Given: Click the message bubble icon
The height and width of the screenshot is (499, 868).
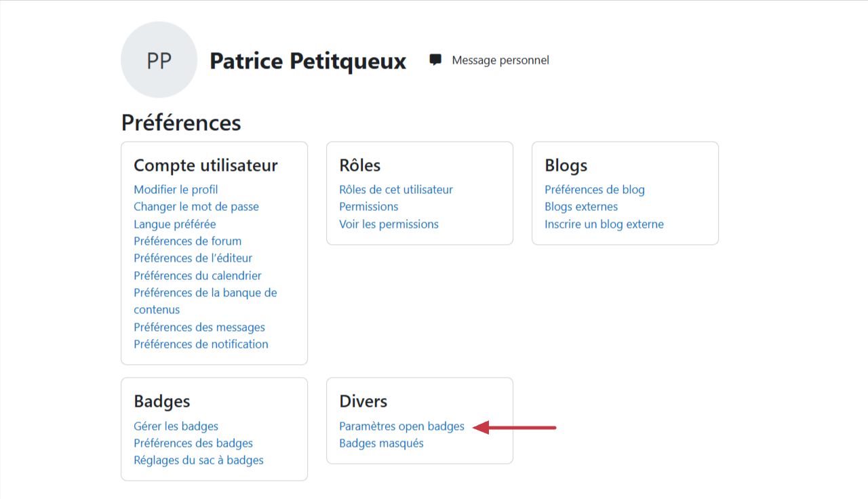Looking at the screenshot, I should (x=435, y=60).
